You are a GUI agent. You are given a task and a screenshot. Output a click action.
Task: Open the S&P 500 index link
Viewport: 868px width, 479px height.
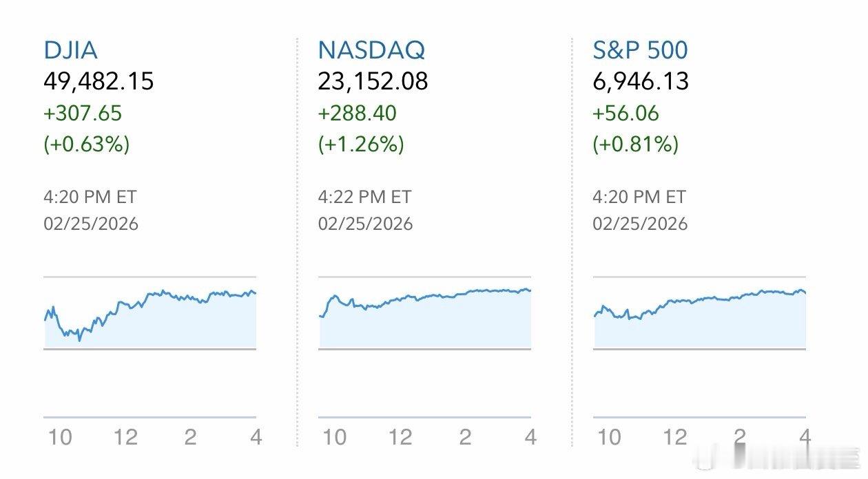click(x=640, y=50)
